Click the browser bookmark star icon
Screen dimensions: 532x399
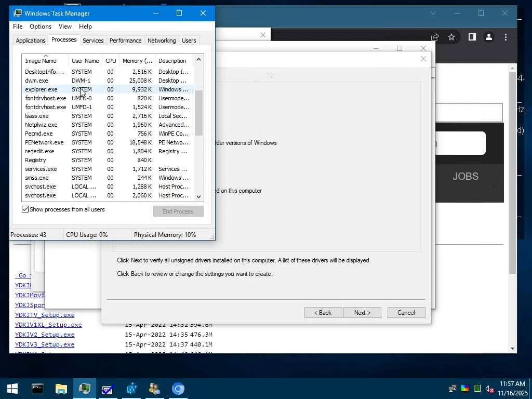click(x=451, y=37)
